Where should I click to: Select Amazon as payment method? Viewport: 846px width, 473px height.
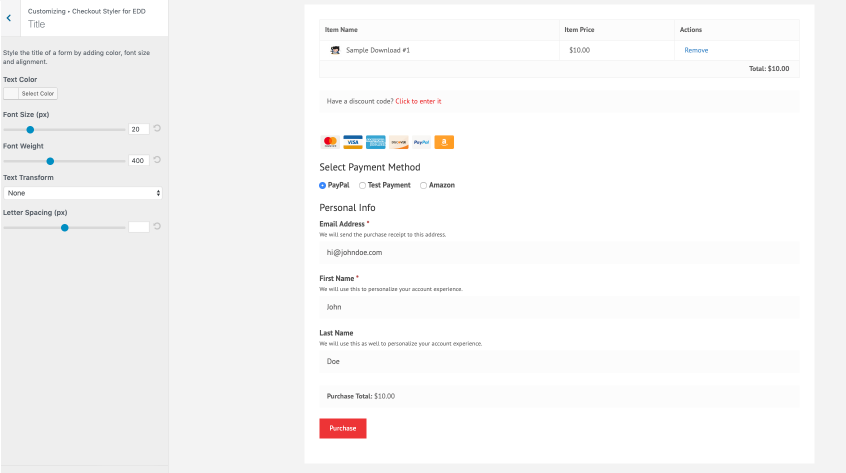pos(424,186)
